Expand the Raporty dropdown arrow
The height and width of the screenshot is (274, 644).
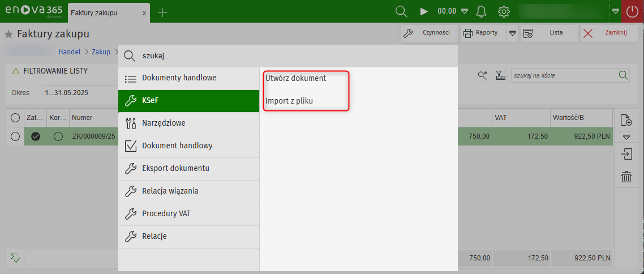[513, 33]
